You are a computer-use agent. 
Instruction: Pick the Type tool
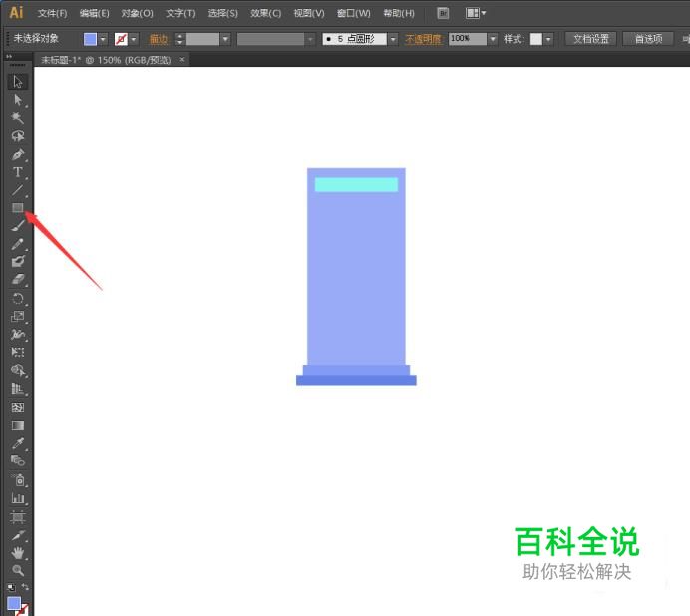[18, 172]
